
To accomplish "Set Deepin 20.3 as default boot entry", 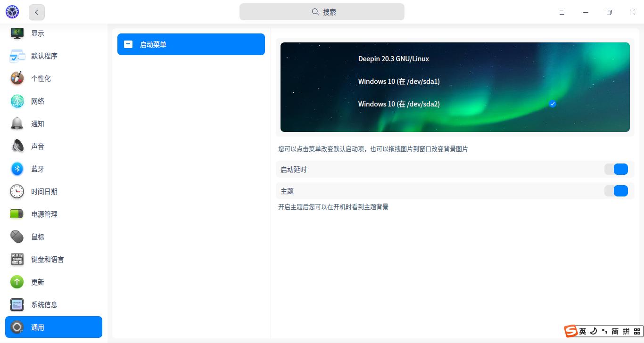I will pyautogui.click(x=393, y=59).
